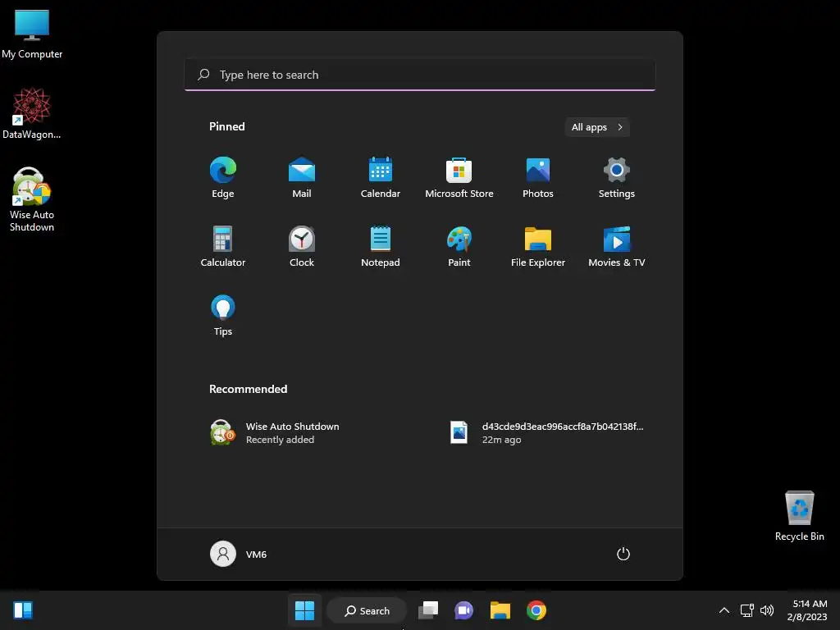Open File Explorer from the taskbar
840x630 pixels.
coord(500,610)
